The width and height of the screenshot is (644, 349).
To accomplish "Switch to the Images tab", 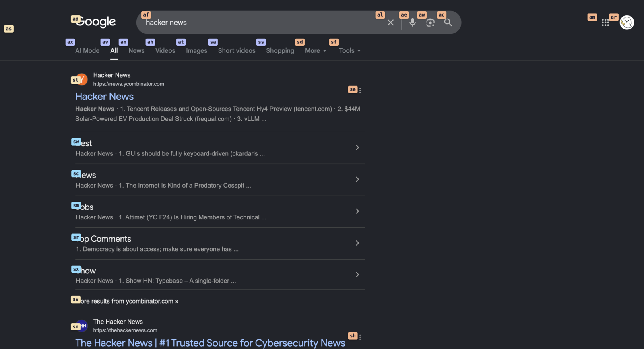I will coord(196,51).
